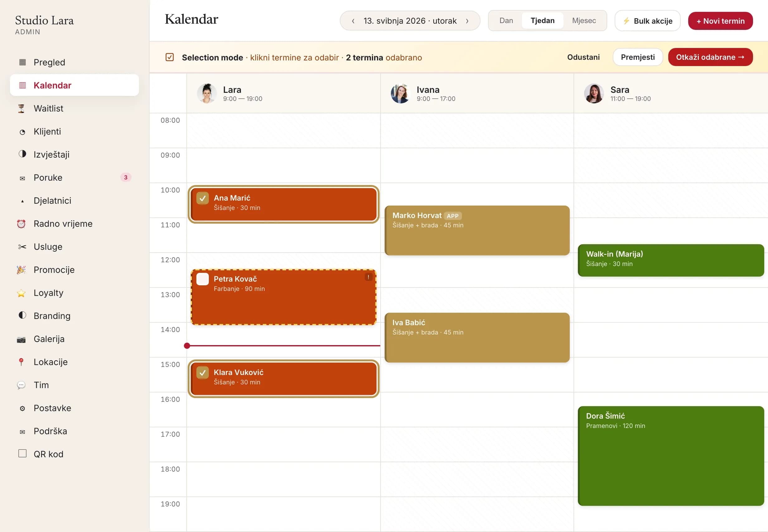This screenshot has height=532, width=768.
Task: Click the Lokacije pin icon
Action: pyautogui.click(x=21, y=362)
